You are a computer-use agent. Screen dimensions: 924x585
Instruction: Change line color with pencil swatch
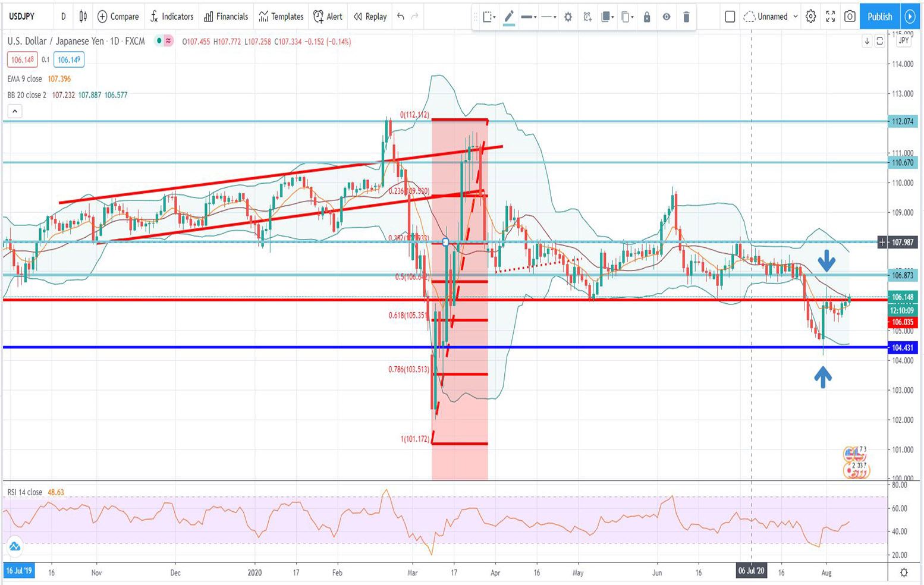pos(509,17)
